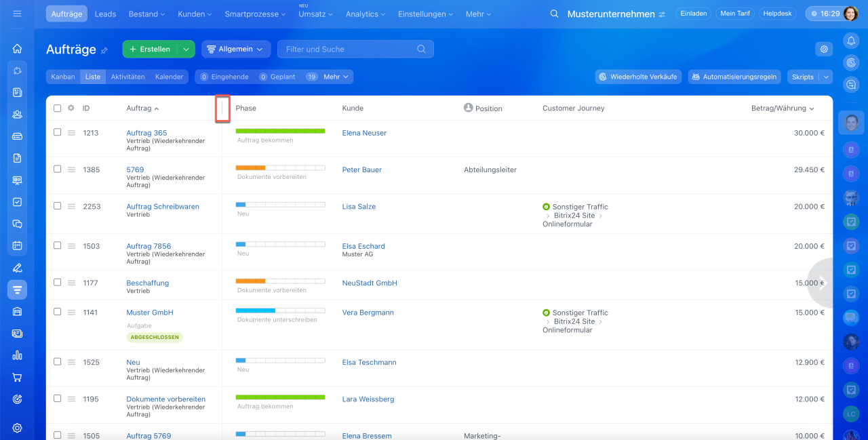The height and width of the screenshot is (440, 868).
Task: Open the calendar icon in left sidebar
Action: [18, 245]
